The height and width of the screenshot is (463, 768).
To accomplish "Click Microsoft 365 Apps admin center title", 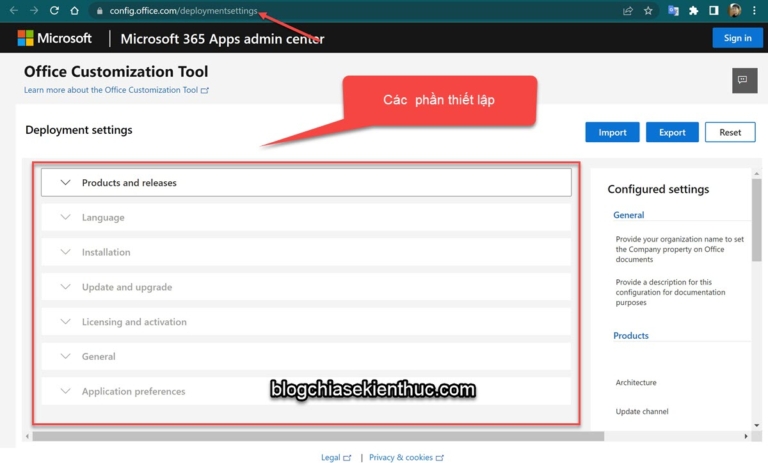I will tap(222, 39).
